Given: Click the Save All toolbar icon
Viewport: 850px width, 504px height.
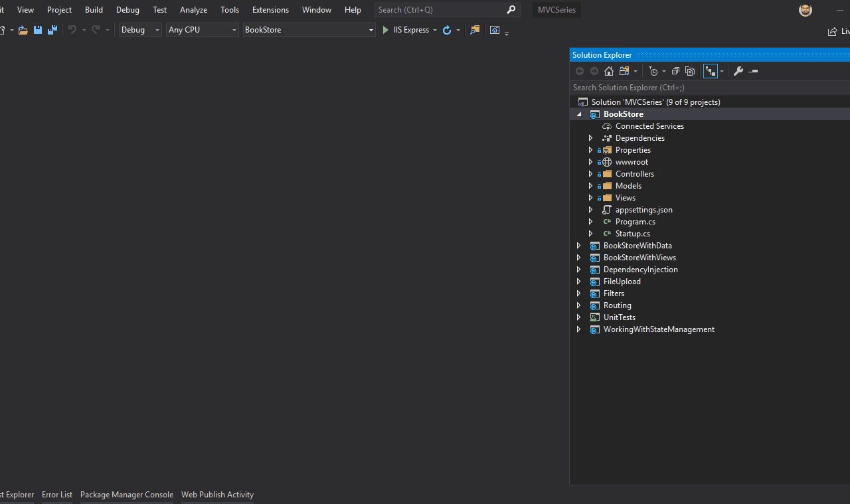Looking at the screenshot, I should 52,30.
